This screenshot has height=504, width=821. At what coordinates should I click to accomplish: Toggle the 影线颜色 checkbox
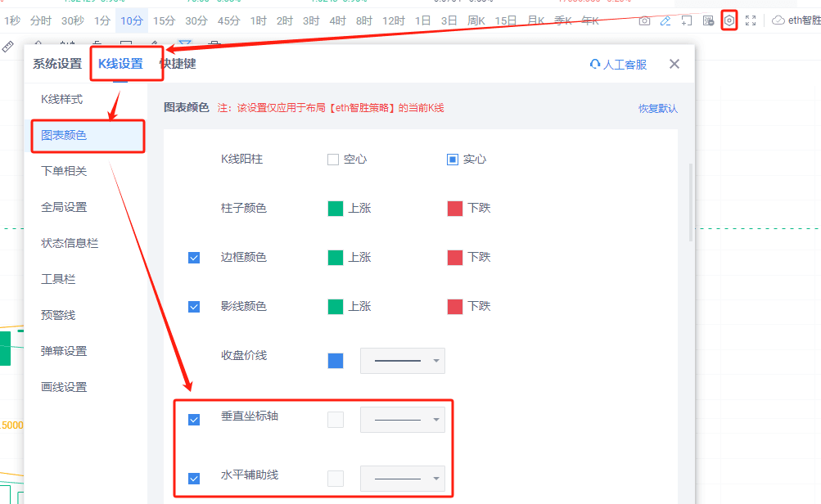[x=194, y=307]
